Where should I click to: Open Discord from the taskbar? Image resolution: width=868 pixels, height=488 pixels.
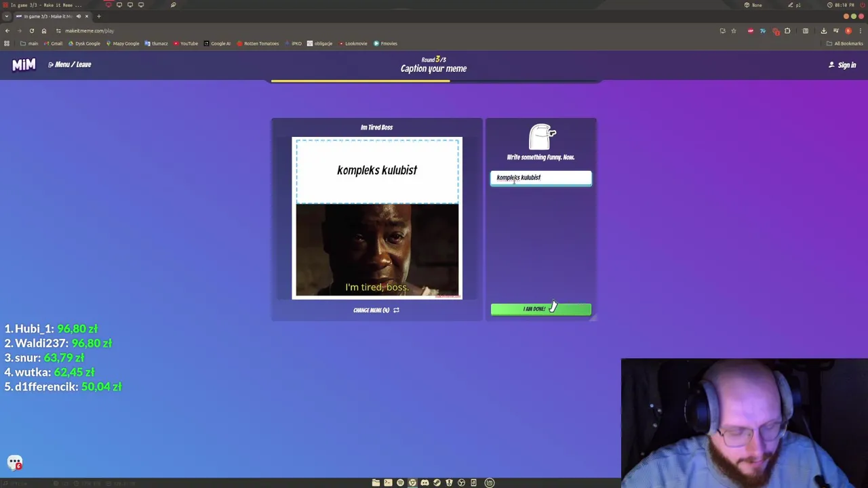(x=425, y=483)
